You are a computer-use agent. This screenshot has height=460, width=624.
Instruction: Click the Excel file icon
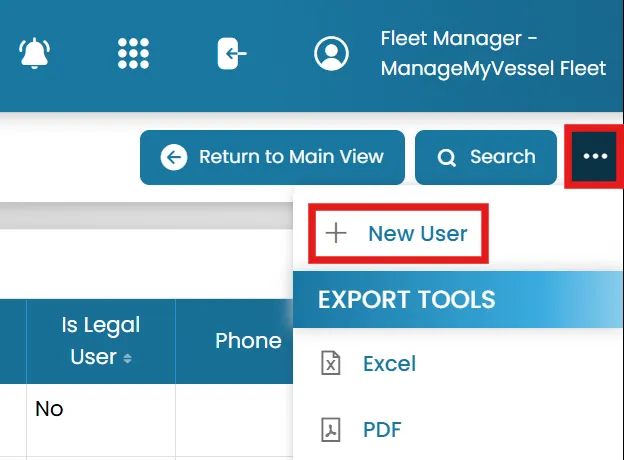[331, 363]
